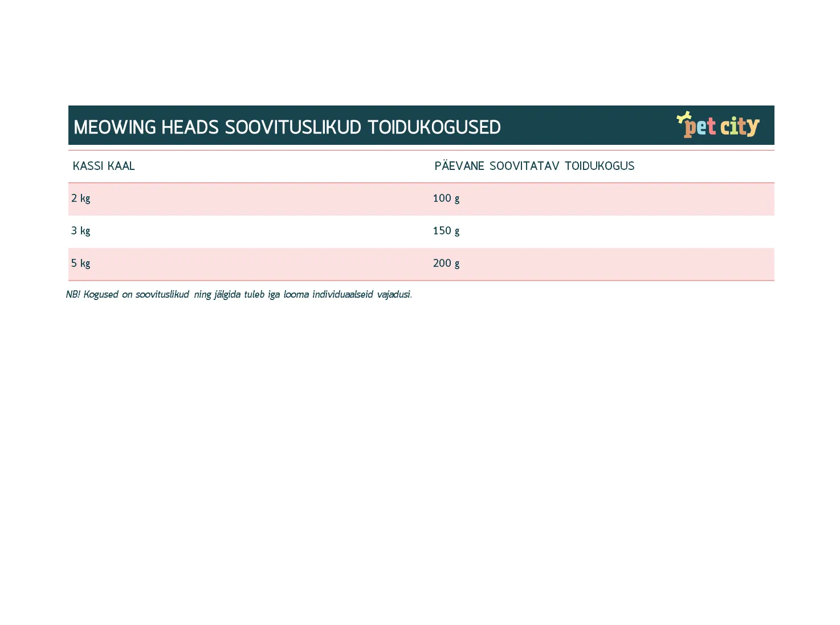Select the '5 kg' weight cell
Viewport: 840px width, 625px height.
pyautogui.click(x=81, y=263)
